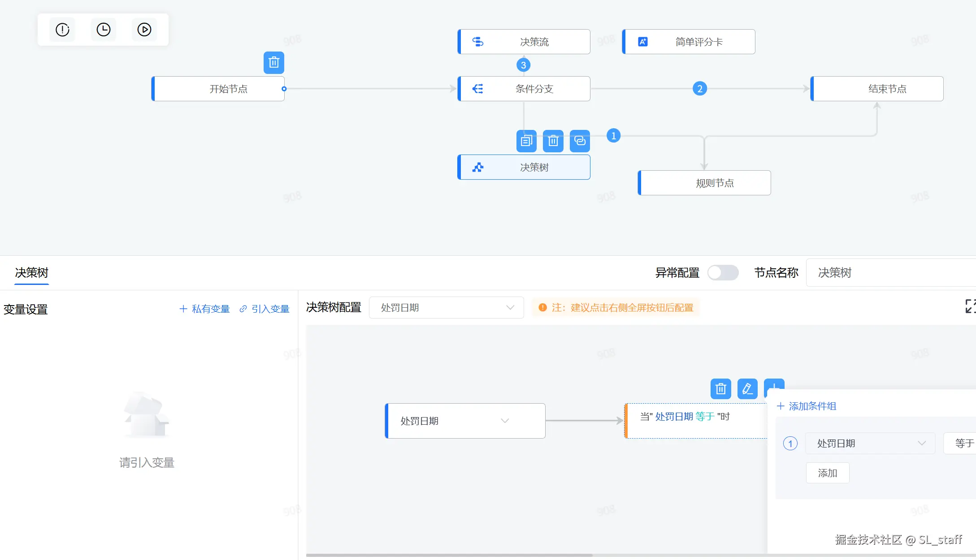The height and width of the screenshot is (560, 976).
Task: Delete the condition using its trash icon
Action: click(720, 388)
